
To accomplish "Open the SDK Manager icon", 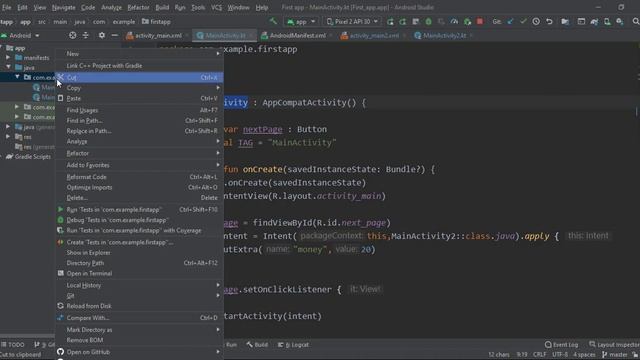I will click(x=620, y=22).
